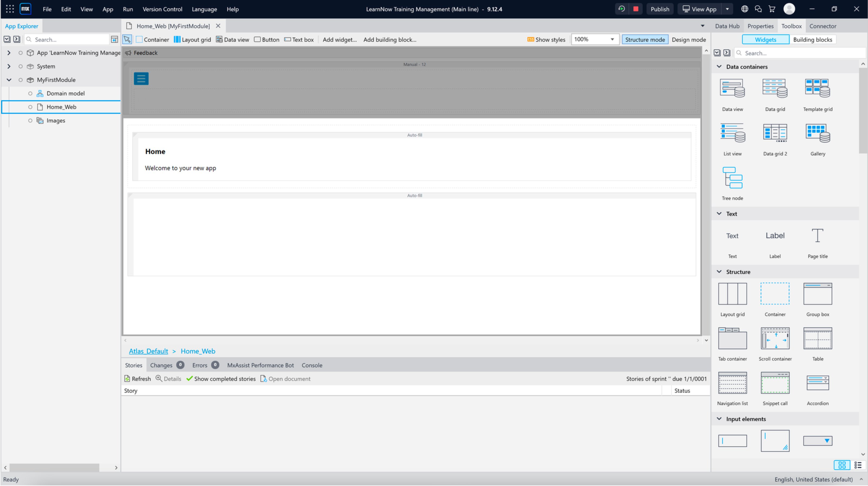868x486 pixels.
Task: Open the shopping cart Marketplace icon
Action: point(772,9)
